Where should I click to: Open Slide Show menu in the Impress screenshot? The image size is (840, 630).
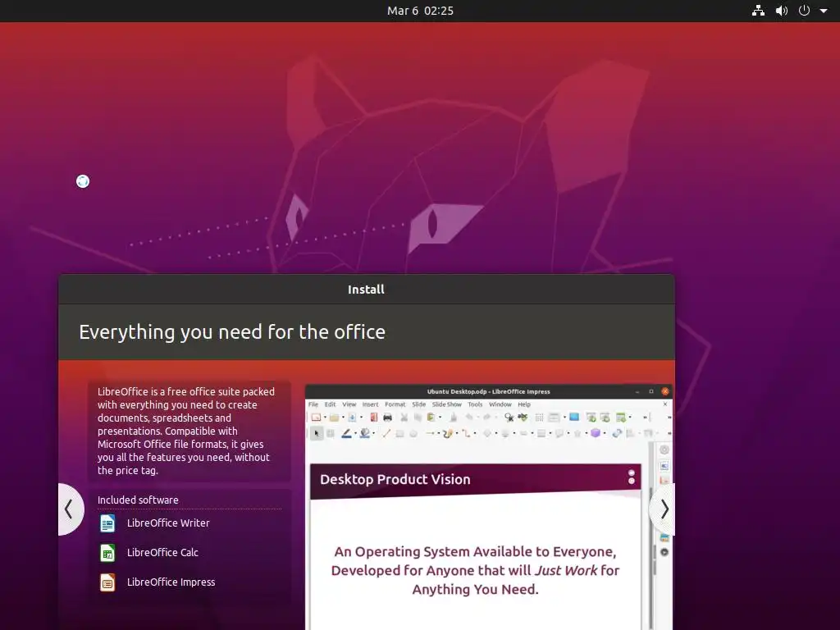point(447,404)
